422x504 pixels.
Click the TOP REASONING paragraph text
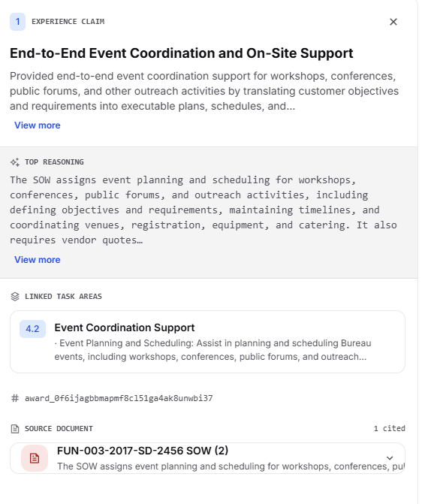[x=203, y=210]
